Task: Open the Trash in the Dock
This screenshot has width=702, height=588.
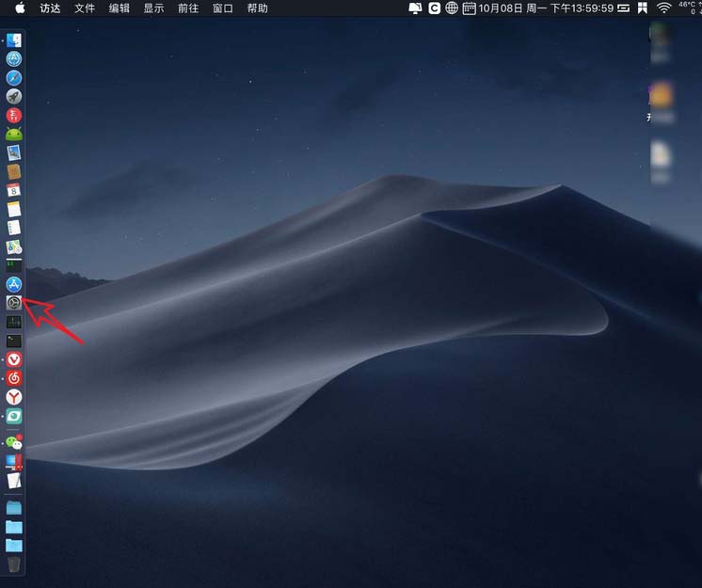Action: pyautogui.click(x=14, y=564)
